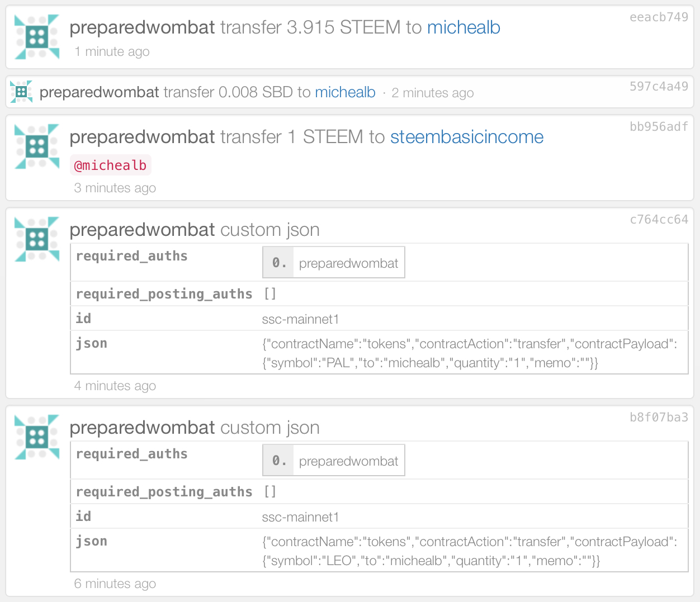Image resolution: width=700 pixels, height=602 pixels.
Task: Open michealb link in 0.008 SBD transfer
Action: tap(345, 92)
